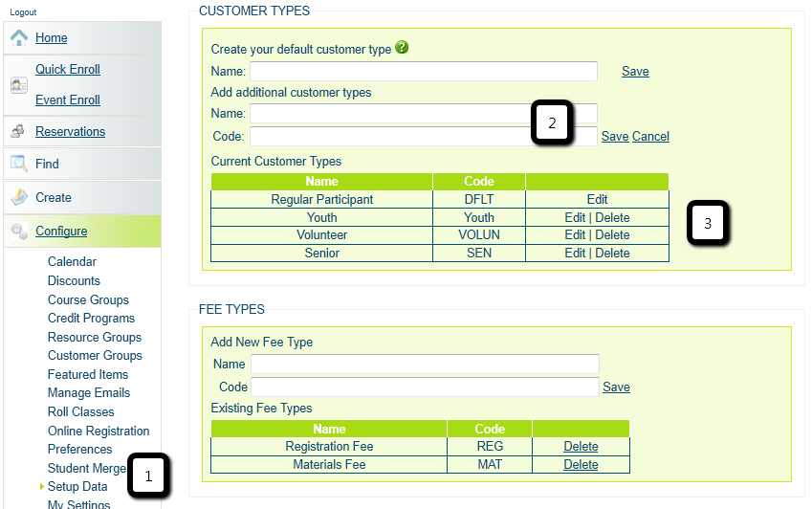Click the Home house icon
The width and height of the screenshot is (812, 509).
click(x=19, y=37)
